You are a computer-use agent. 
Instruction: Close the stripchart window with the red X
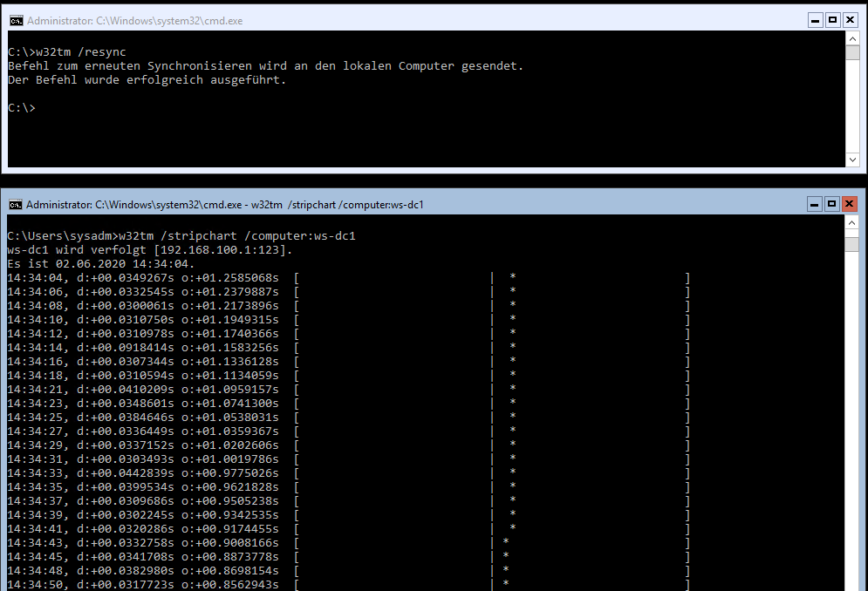pos(849,205)
